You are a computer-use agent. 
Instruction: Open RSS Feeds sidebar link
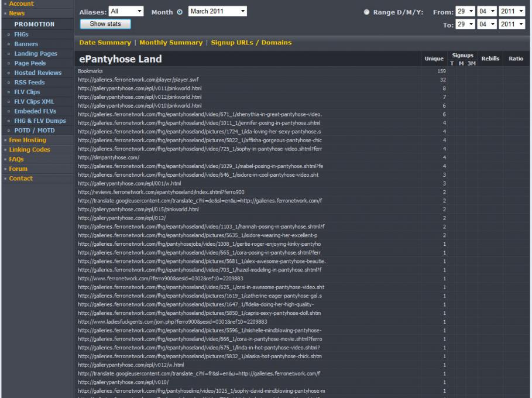point(29,82)
